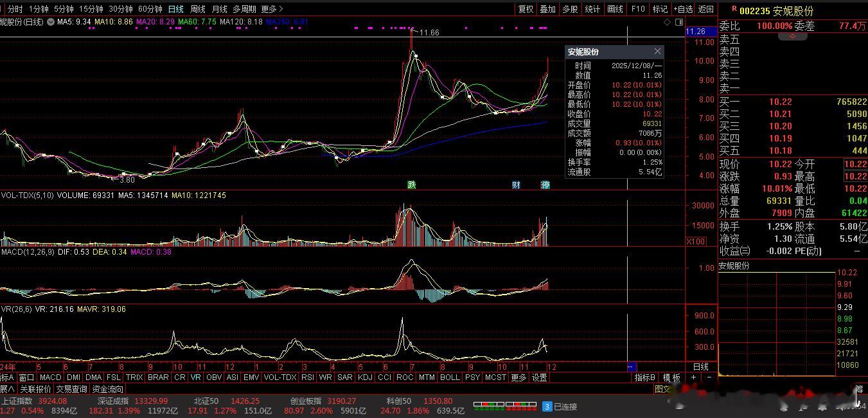Click the 财 financial marker icon
Viewport: 868px width, 418px height.
516,185
